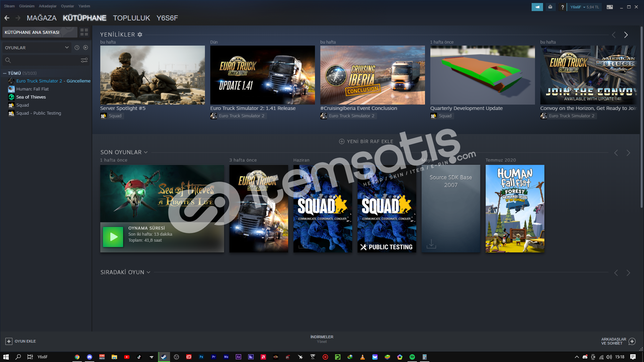Open #CruisingIberia Event Conclusion news
The image size is (644, 362).
[x=373, y=75]
